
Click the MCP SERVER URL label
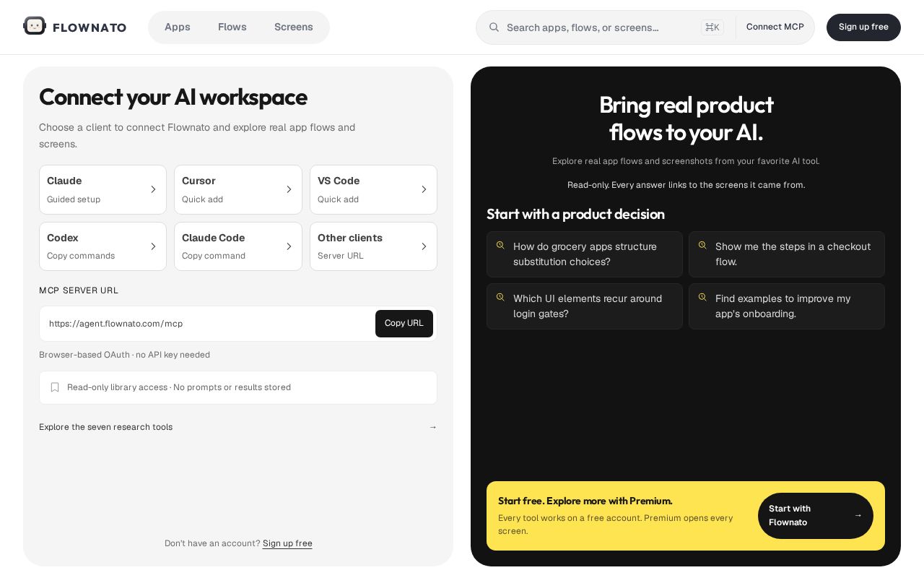tap(79, 290)
